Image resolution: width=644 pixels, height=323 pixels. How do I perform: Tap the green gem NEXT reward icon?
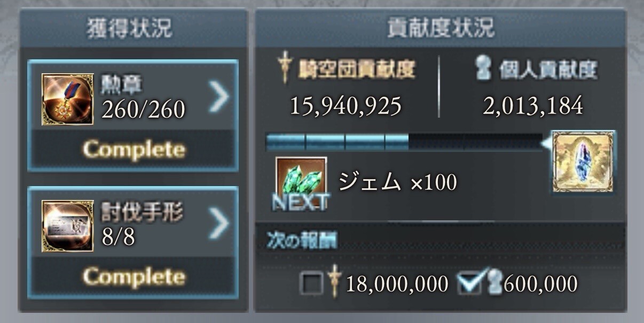pos(301,183)
